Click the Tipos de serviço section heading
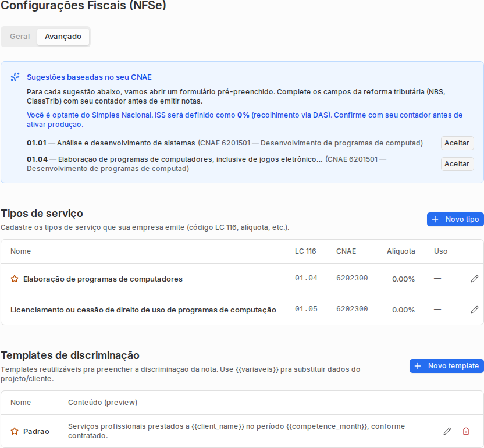The height and width of the screenshot is (448, 484). pos(42,214)
